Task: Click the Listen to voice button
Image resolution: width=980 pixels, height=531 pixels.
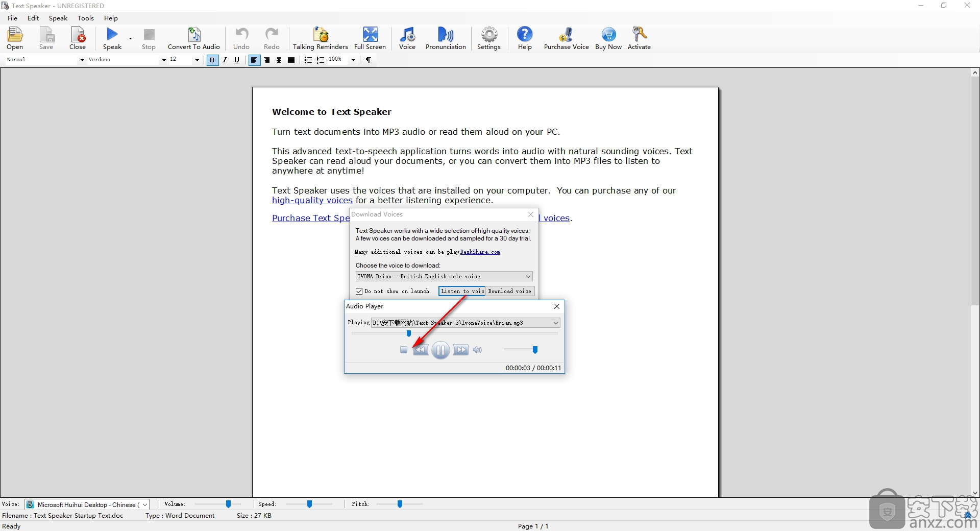Action: [462, 292]
